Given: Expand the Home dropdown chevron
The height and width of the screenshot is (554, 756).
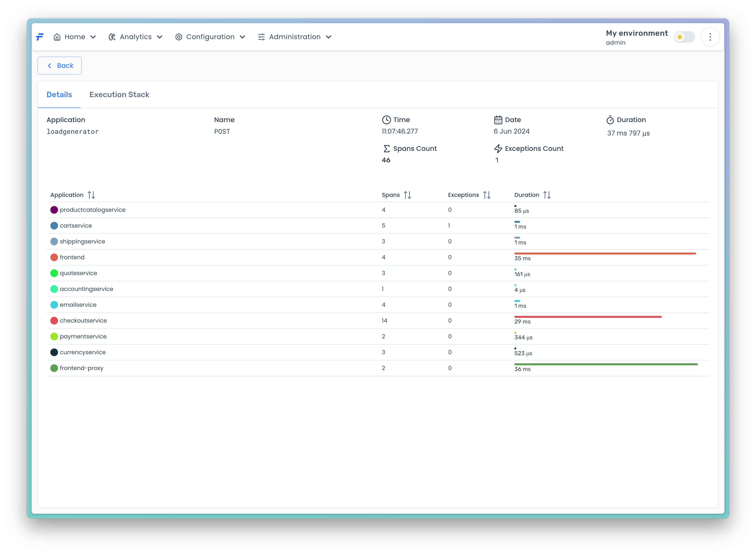Looking at the screenshot, I should [x=93, y=37].
